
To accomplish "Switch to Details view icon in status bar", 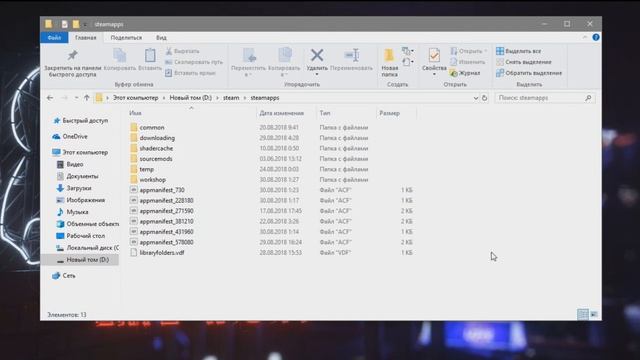I will [583, 314].
